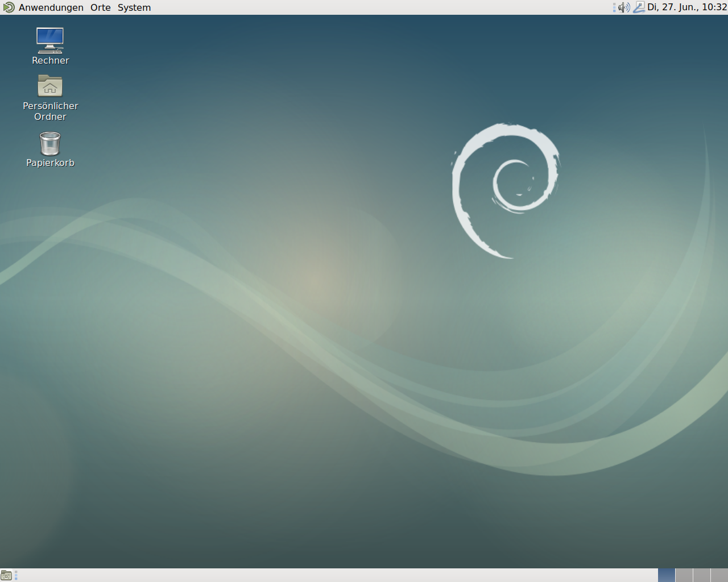Click the Rechner text label
This screenshot has height=582, width=728.
[50, 60]
